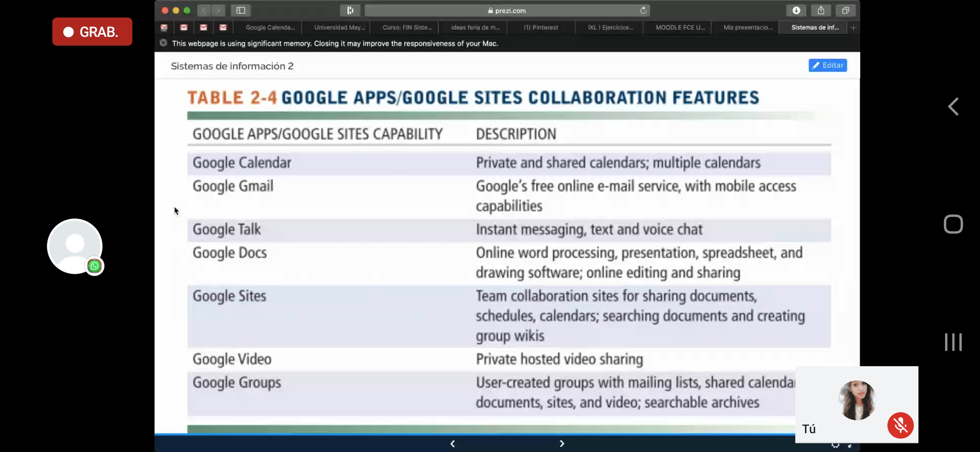The height and width of the screenshot is (452, 980).
Task: Reload the prezi.com page
Action: click(643, 10)
